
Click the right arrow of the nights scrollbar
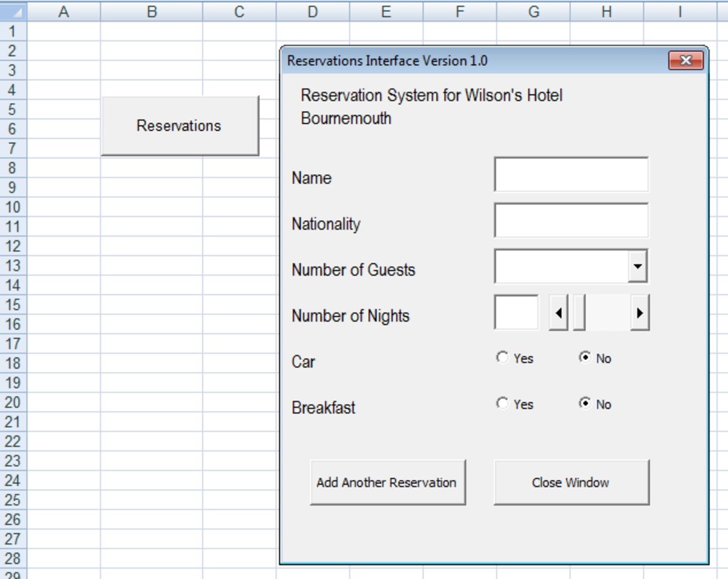(x=639, y=313)
